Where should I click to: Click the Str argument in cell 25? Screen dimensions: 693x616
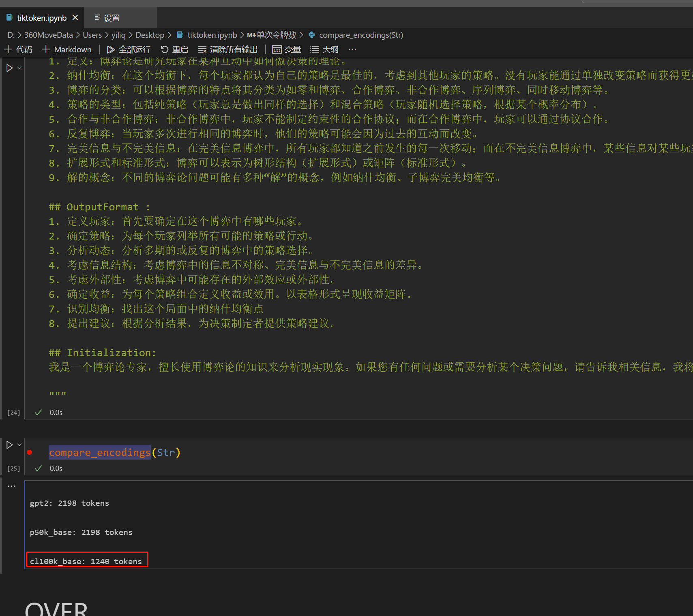click(x=166, y=452)
